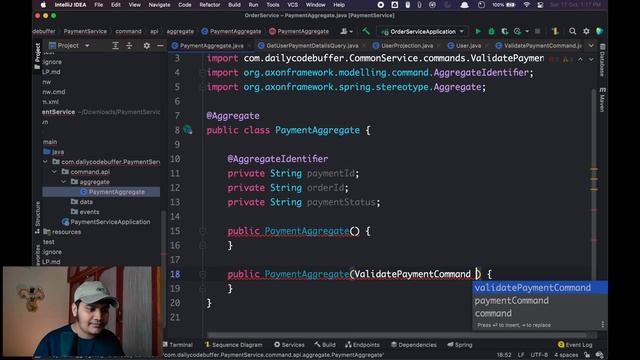Open Sequence Diagram tool window

point(234,345)
